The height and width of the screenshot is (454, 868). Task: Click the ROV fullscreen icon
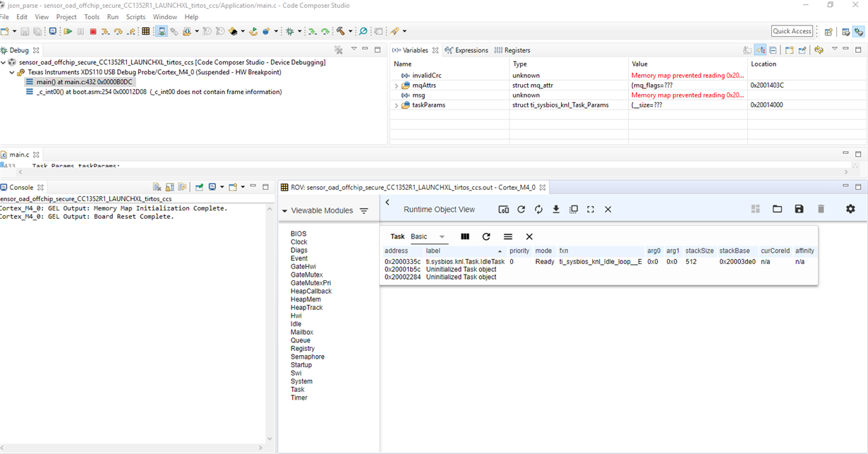click(x=591, y=209)
